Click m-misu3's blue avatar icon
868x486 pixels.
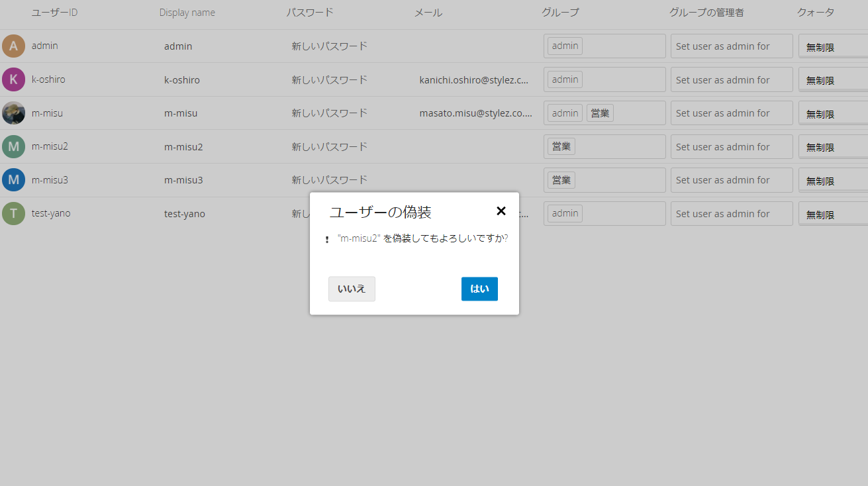[x=13, y=179]
